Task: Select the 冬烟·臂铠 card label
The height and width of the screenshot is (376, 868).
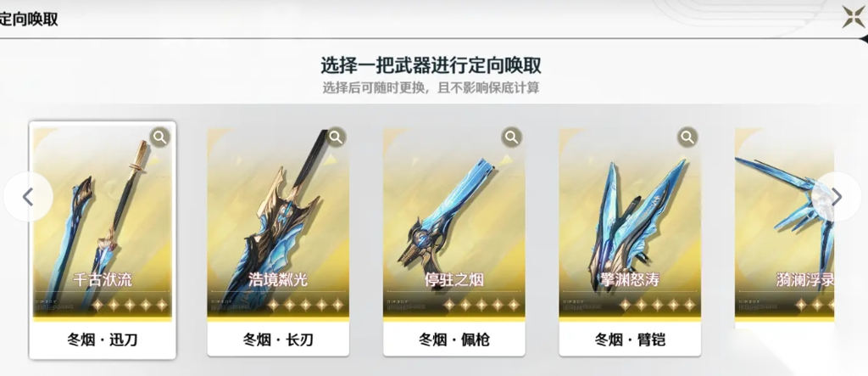Action: pos(630,340)
